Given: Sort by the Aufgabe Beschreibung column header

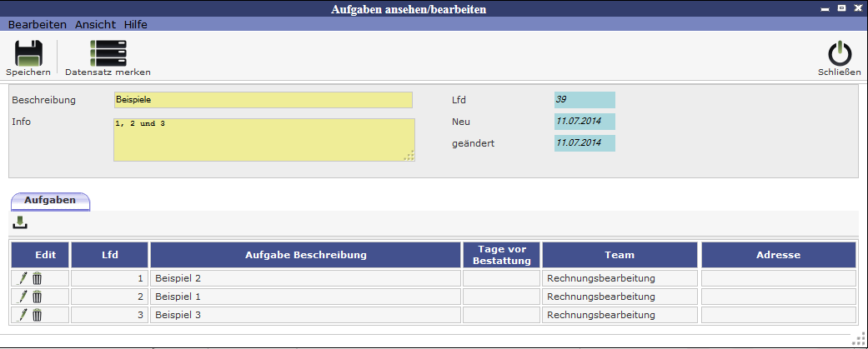Looking at the screenshot, I should point(305,255).
